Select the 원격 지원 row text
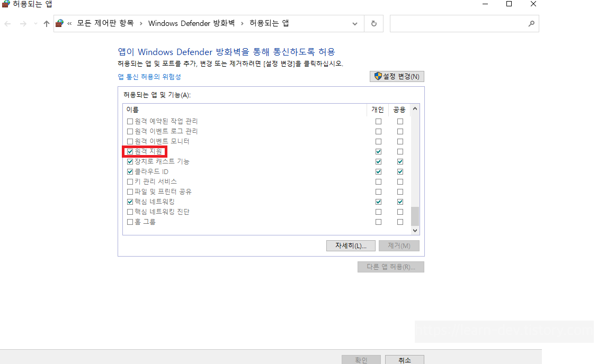The image size is (615, 364). click(148, 152)
